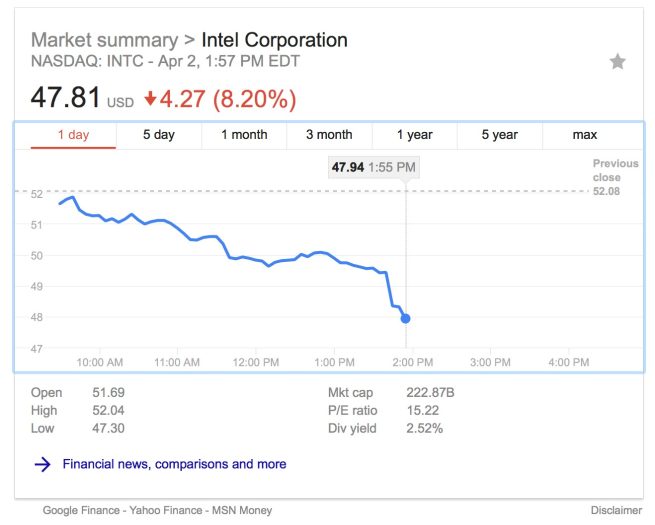Image resolution: width=655 pixels, height=525 pixels.
Task: Select the 1 day tab
Action: point(73,135)
